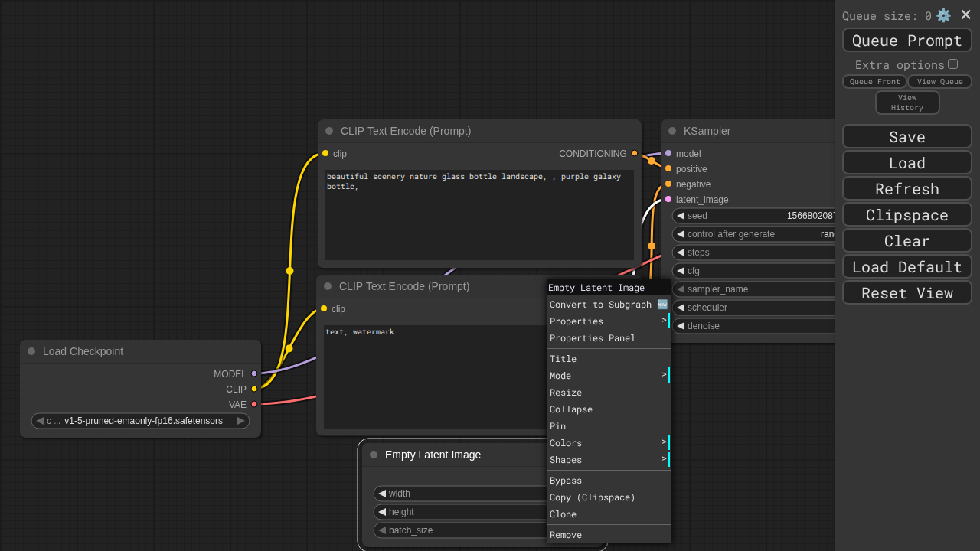
Task: Click the KSampler node collapse dot
Action: click(x=672, y=131)
